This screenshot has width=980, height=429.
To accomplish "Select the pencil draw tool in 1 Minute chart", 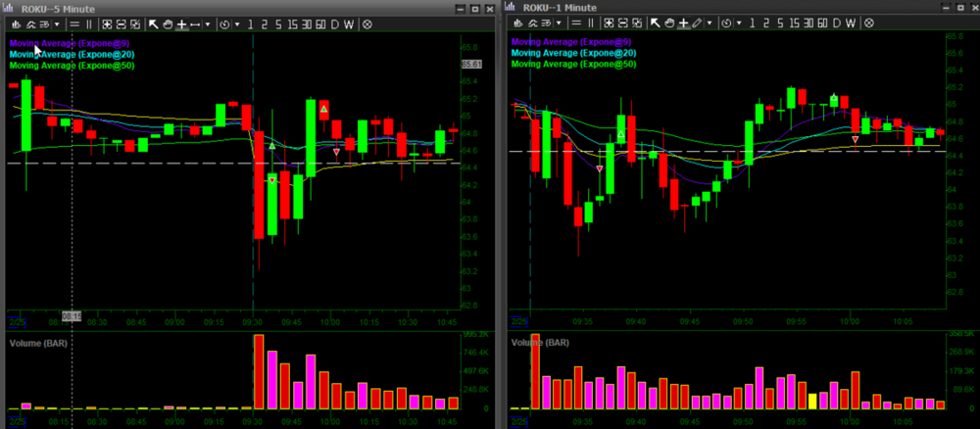I will (x=697, y=23).
